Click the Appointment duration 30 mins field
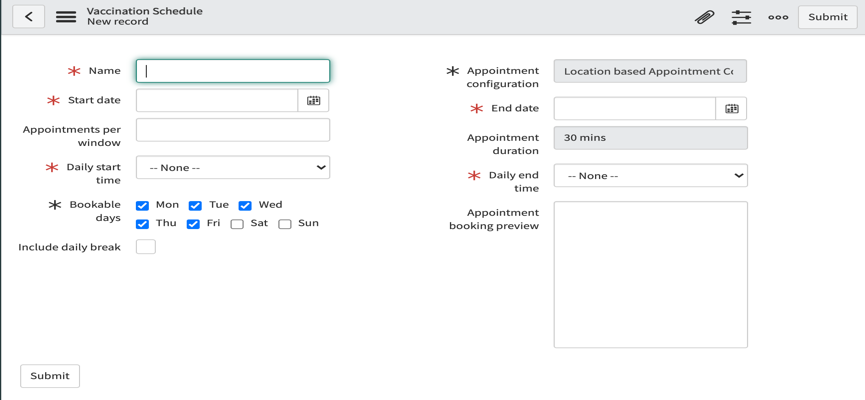 [650, 138]
